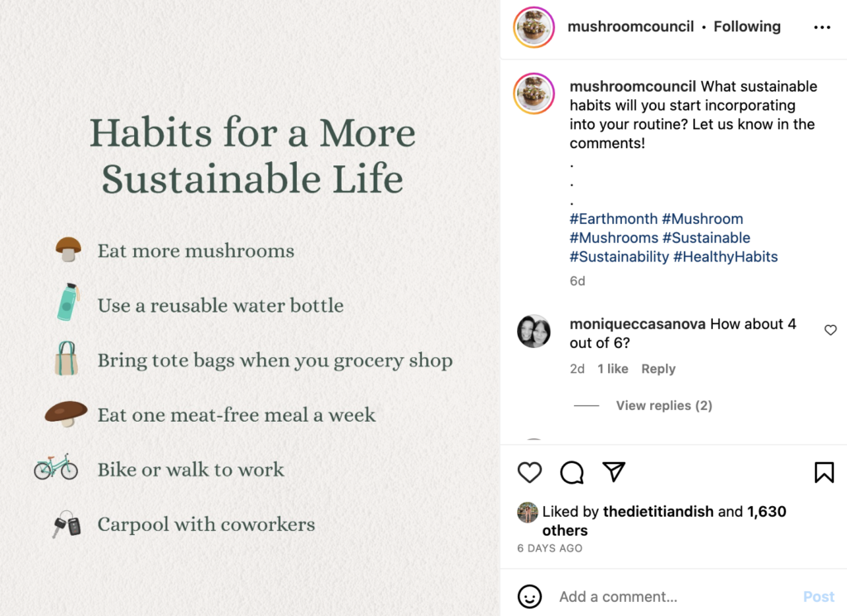Toggle the Following status button
The image size is (847, 616).
click(x=747, y=26)
